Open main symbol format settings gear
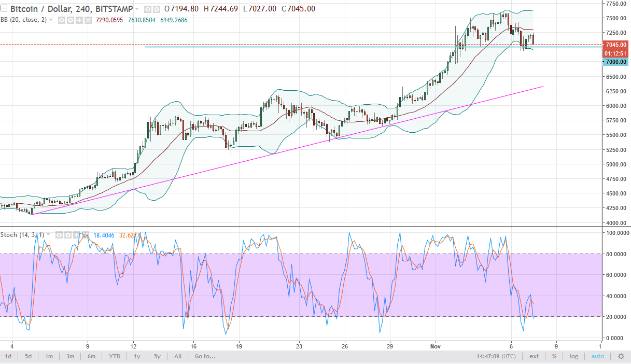The height and width of the screenshot is (364, 631). (156, 9)
